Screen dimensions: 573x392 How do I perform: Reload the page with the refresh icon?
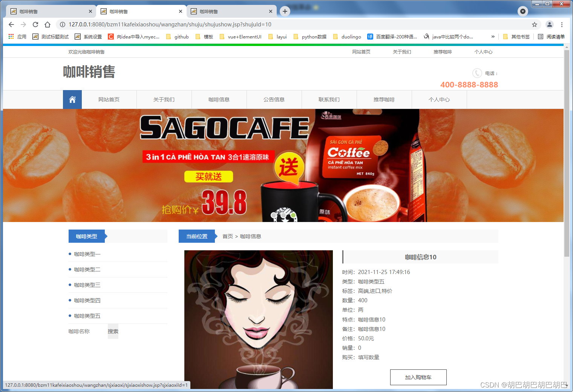pos(35,24)
